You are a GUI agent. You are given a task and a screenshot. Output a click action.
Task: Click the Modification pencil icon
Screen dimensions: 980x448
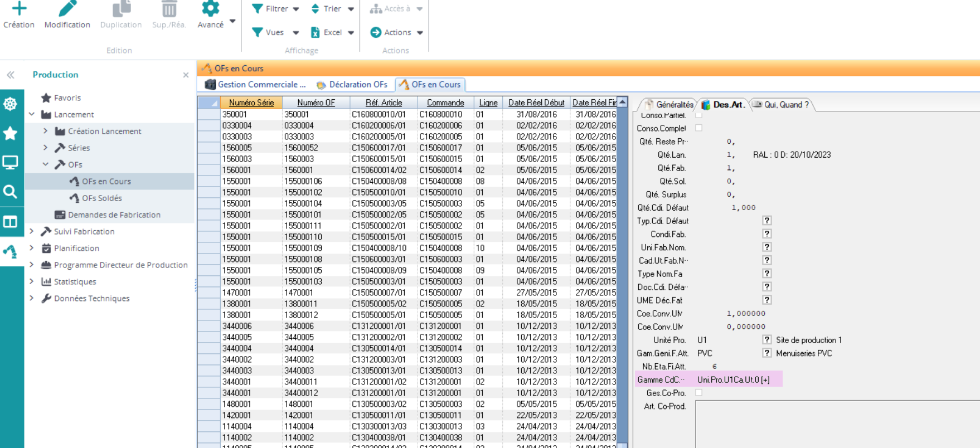click(67, 8)
